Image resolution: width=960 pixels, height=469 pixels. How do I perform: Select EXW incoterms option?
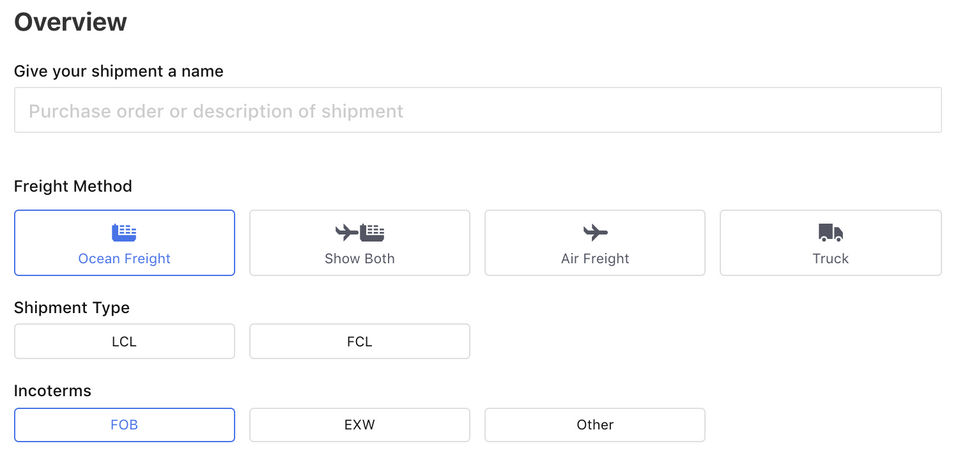tap(359, 424)
